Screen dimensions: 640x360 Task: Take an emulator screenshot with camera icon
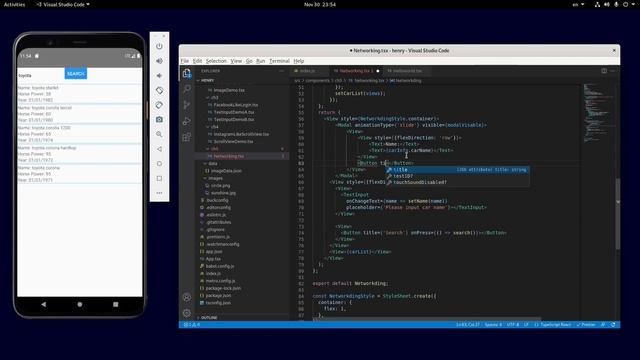click(x=159, y=120)
